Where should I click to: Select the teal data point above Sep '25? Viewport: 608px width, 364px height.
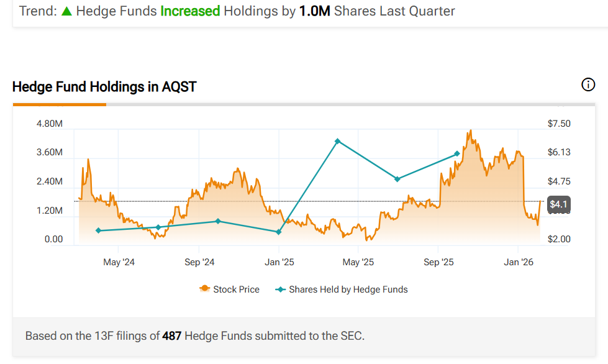tap(457, 153)
